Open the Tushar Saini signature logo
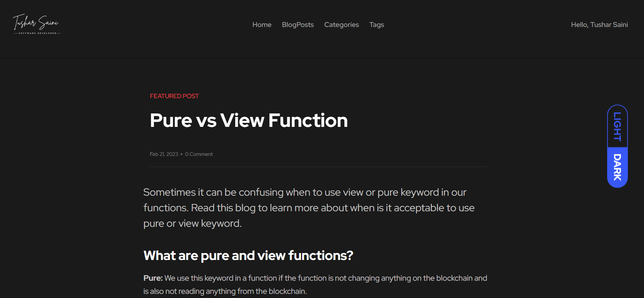The width and height of the screenshot is (644, 298). (37, 24)
